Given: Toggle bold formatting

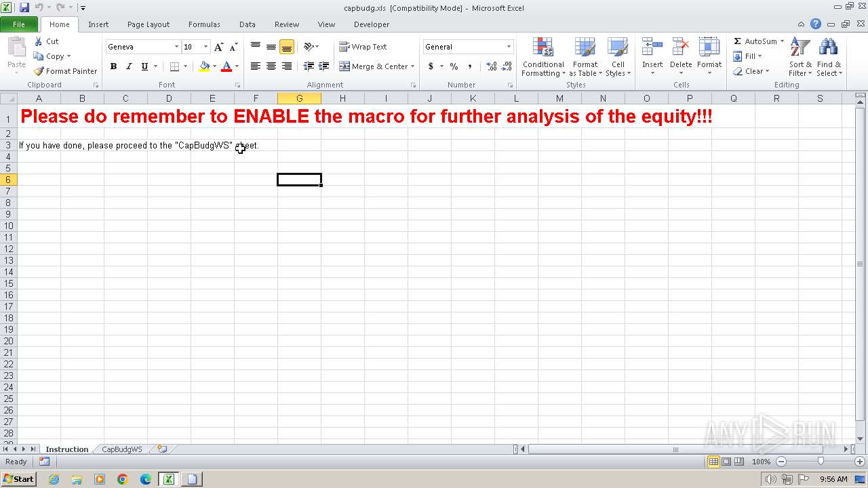Looking at the screenshot, I should tap(113, 66).
